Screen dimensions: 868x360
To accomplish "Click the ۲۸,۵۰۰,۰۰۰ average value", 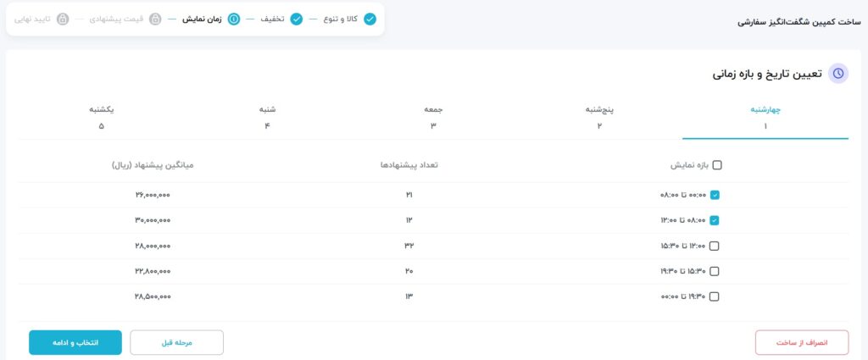I will pos(153,297).
